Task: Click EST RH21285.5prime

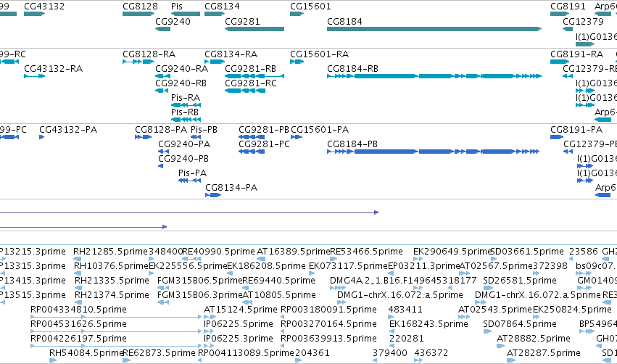Action: pyautogui.click(x=78, y=259)
